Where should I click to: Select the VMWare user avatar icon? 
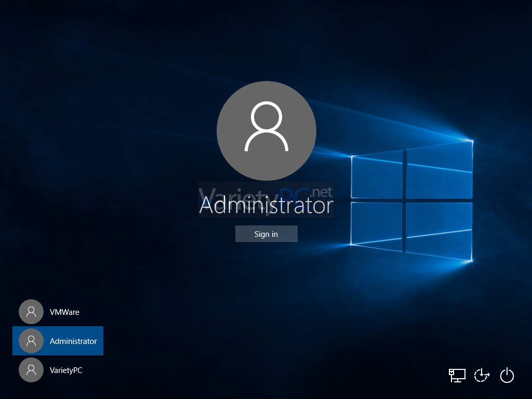(x=31, y=312)
